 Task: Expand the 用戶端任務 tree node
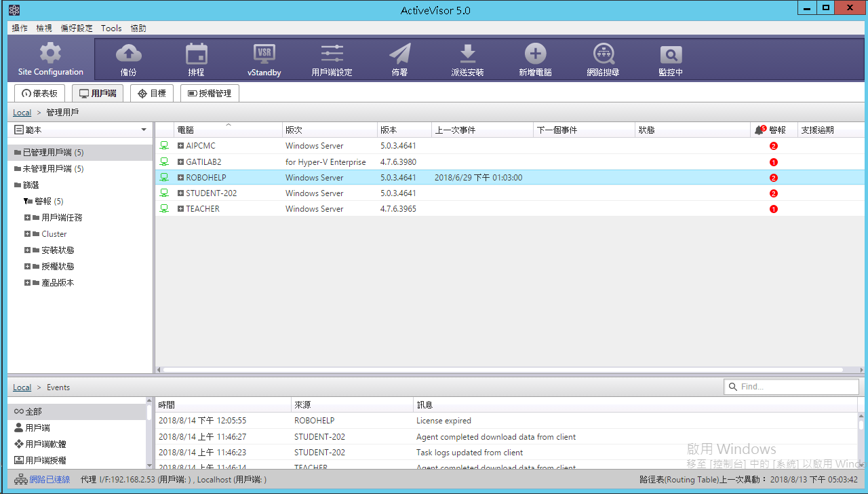[28, 218]
